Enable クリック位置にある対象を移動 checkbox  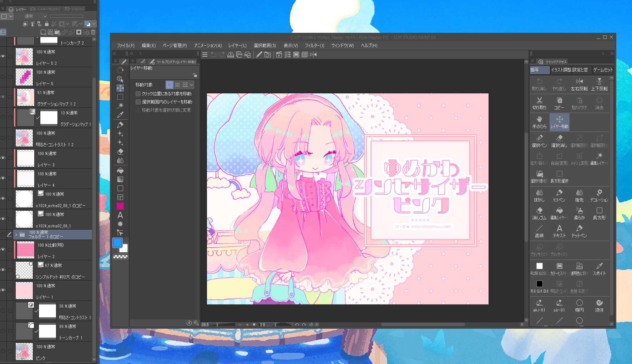[x=138, y=94]
